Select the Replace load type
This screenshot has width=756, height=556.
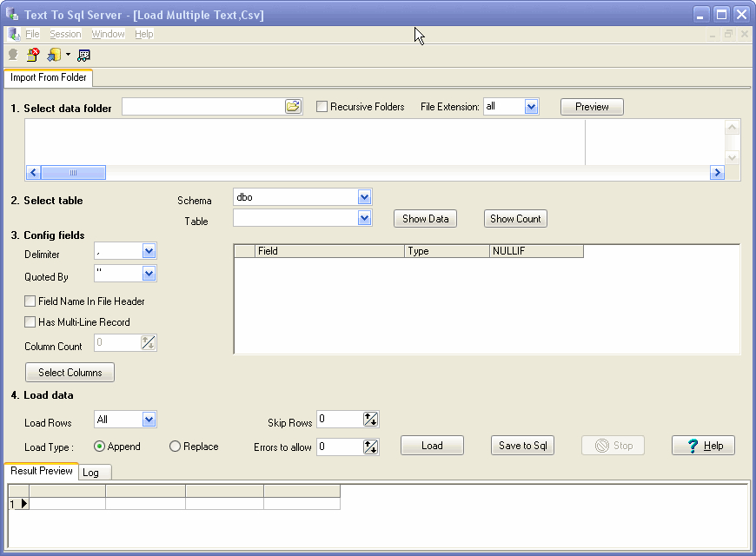[x=175, y=447]
